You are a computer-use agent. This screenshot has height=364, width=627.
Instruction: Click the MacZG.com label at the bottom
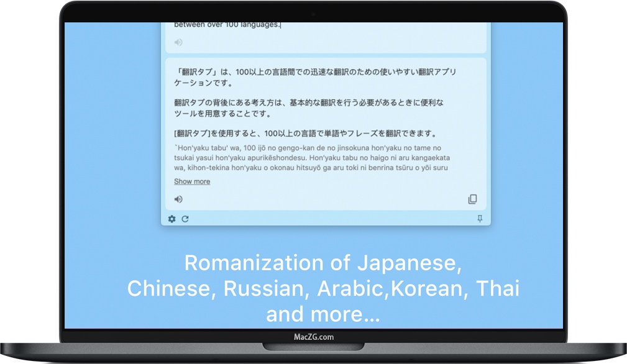(313, 337)
